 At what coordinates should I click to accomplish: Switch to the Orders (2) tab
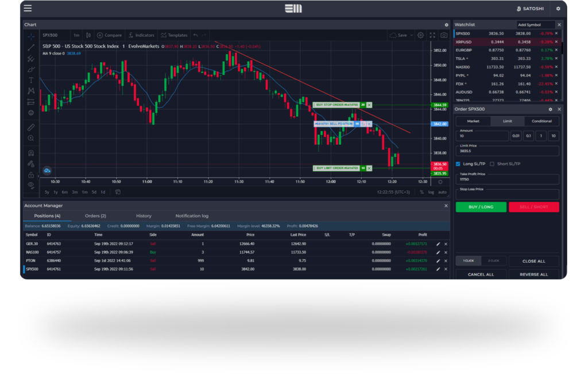95,216
